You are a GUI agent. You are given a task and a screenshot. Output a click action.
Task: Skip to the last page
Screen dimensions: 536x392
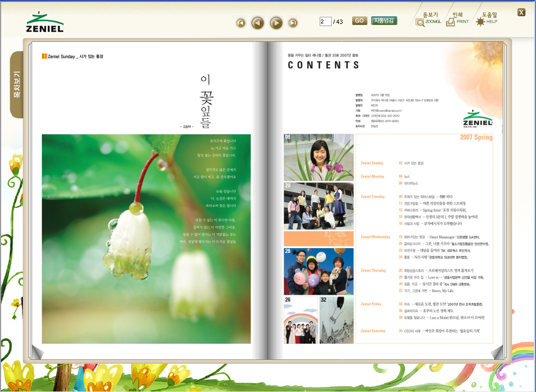click(x=293, y=23)
